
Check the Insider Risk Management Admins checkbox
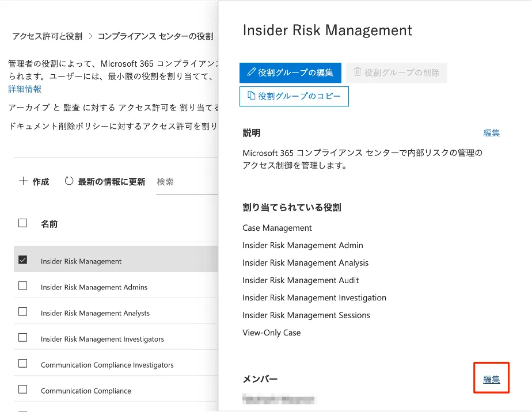tap(23, 286)
